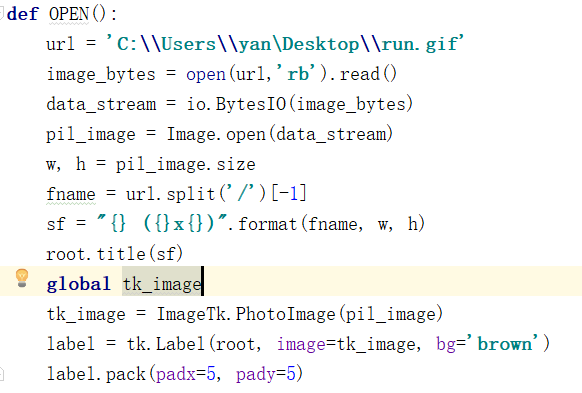Click the 'global' keyword
The image size is (582, 393).
[x=78, y=284]
